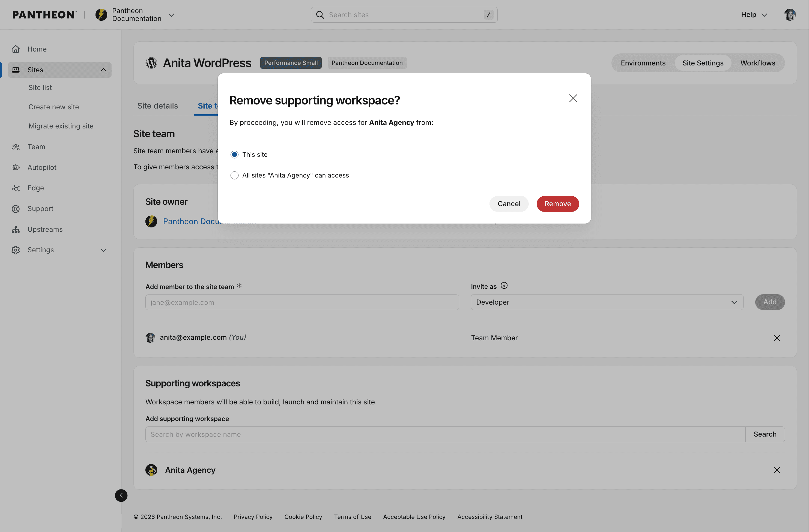The width and height of the screenshot is (809, 532).
Task: Click the slash shortcut badge in search
Action: click(x=488, y=15)
